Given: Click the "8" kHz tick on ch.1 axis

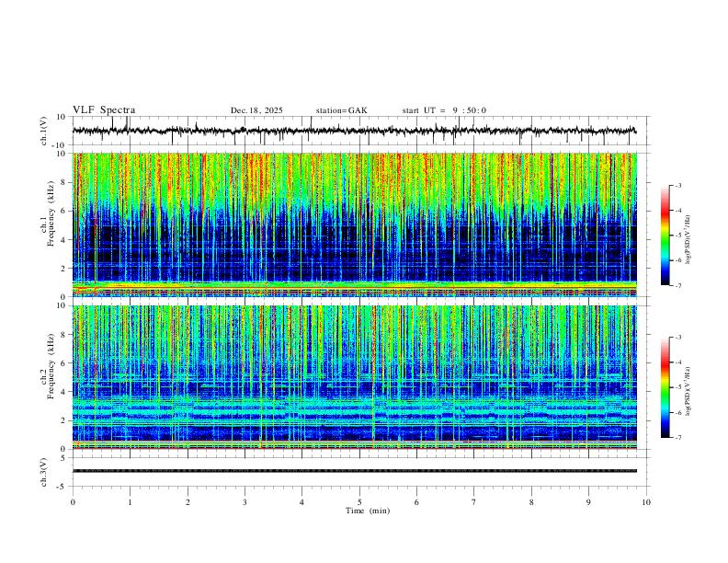Looking at the screenshot, I should 63,182.
